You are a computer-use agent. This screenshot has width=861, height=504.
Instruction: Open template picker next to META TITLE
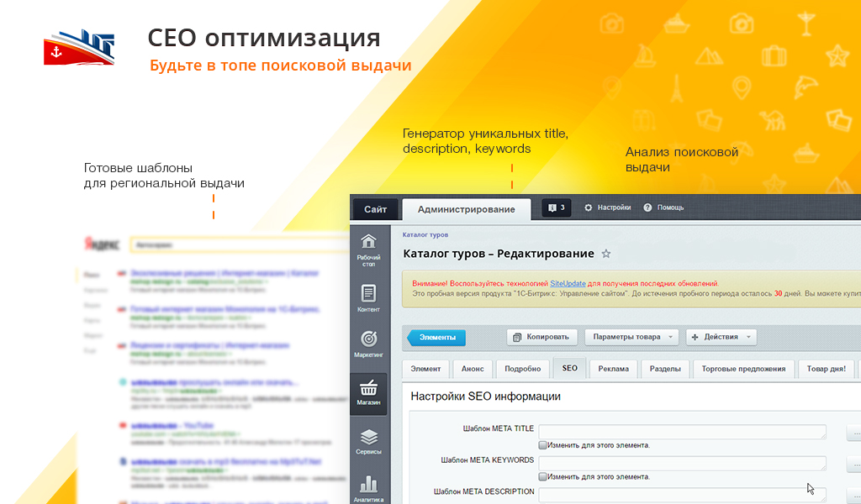(x=853, y=433)
